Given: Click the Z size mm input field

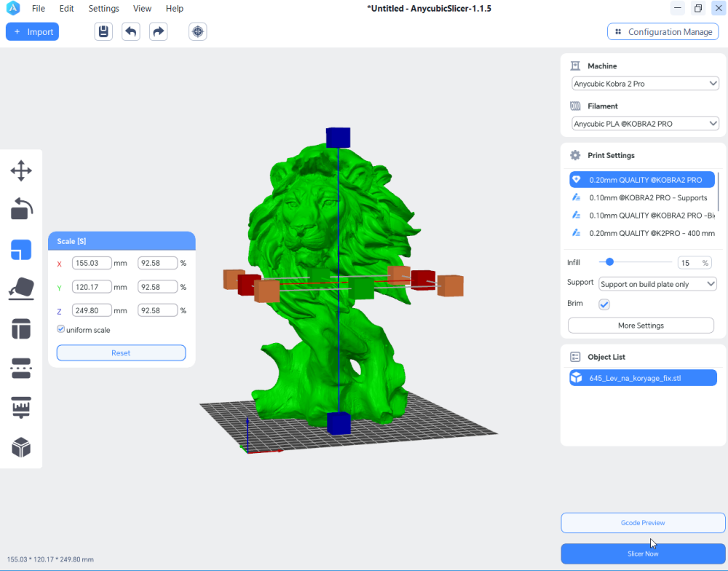Looking at the screenshot, I should (92, 310).
